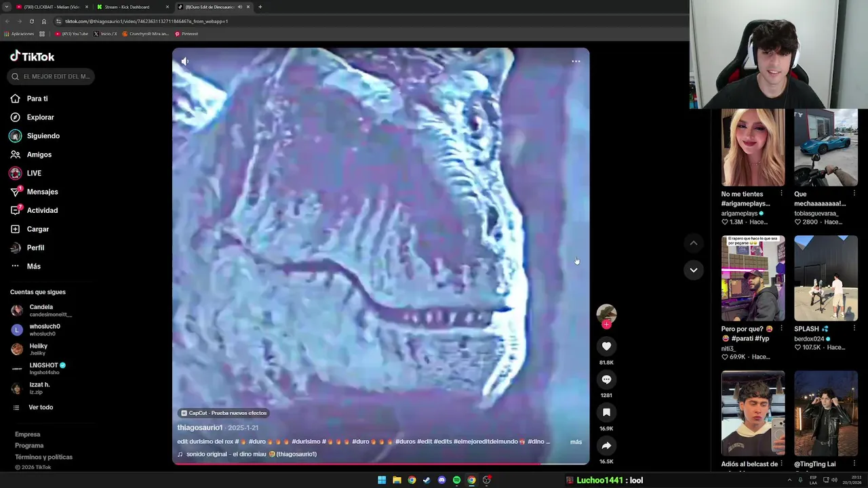Go to previous video with up chevron
The image size is (868, 488).
pos(693,243)
